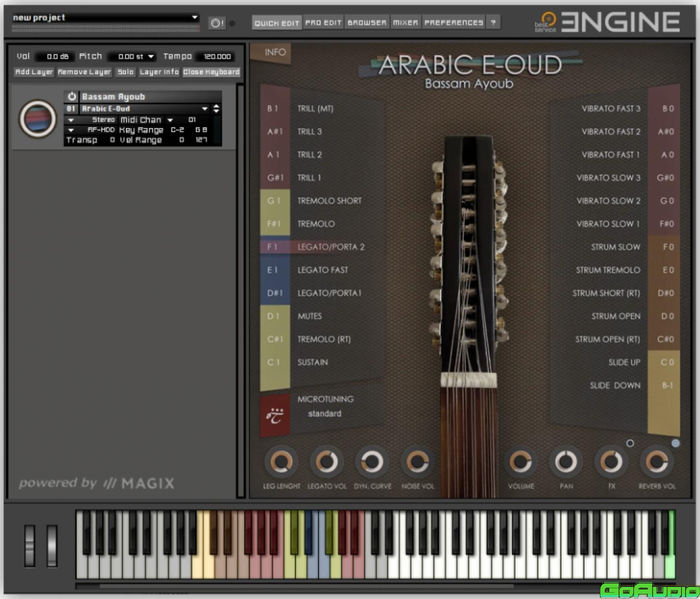Switch to the Quick Edit tab
The image size is (700, 599).
[277, 23]
